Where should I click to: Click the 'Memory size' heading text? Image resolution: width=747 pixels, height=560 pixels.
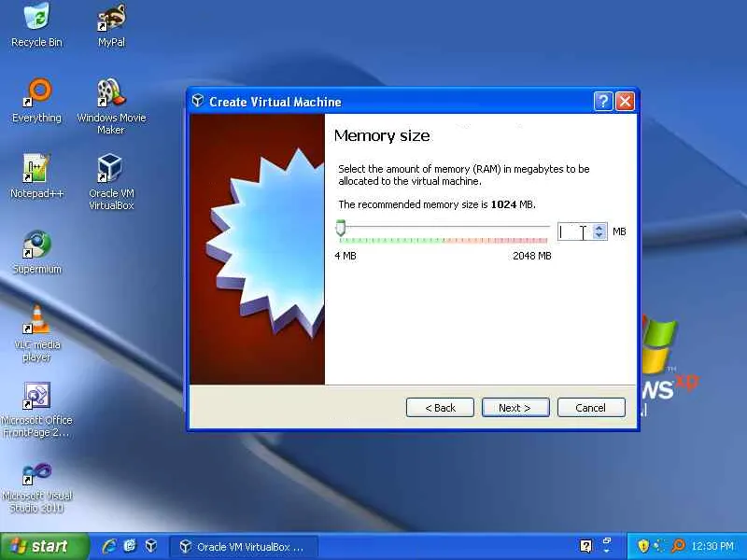(382, 135)
